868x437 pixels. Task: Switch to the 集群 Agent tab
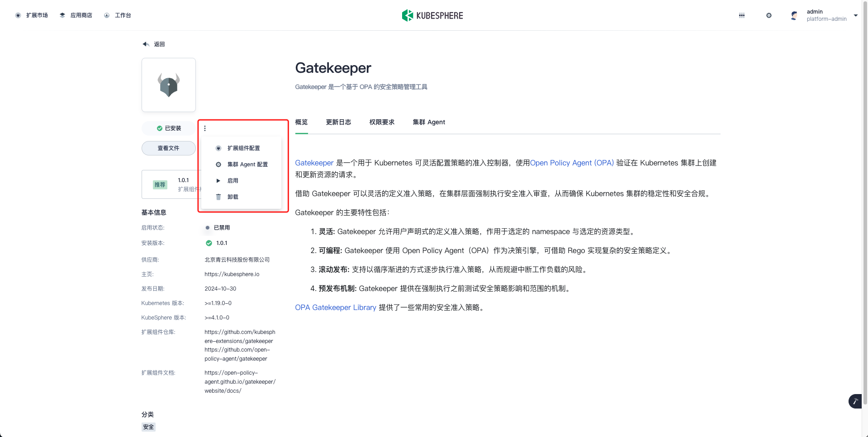(429, 122)
